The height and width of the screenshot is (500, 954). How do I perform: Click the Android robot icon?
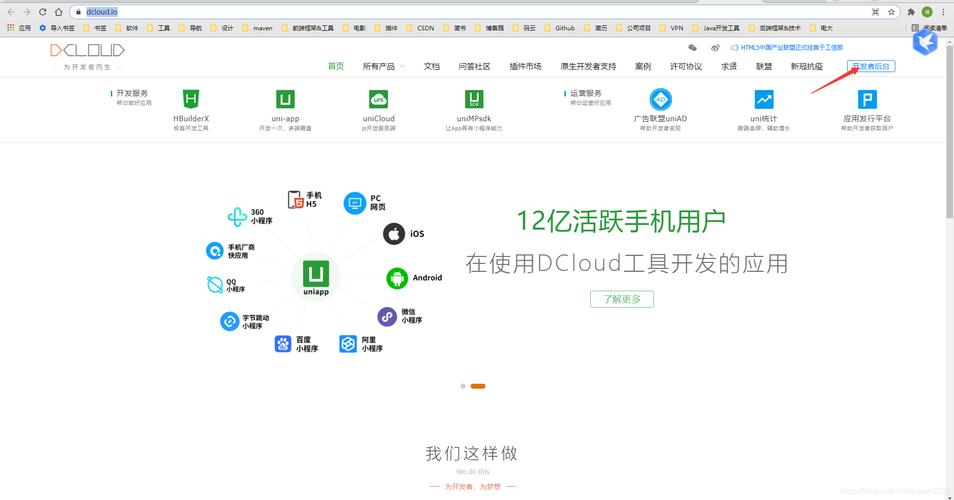(x=397, y=278)
